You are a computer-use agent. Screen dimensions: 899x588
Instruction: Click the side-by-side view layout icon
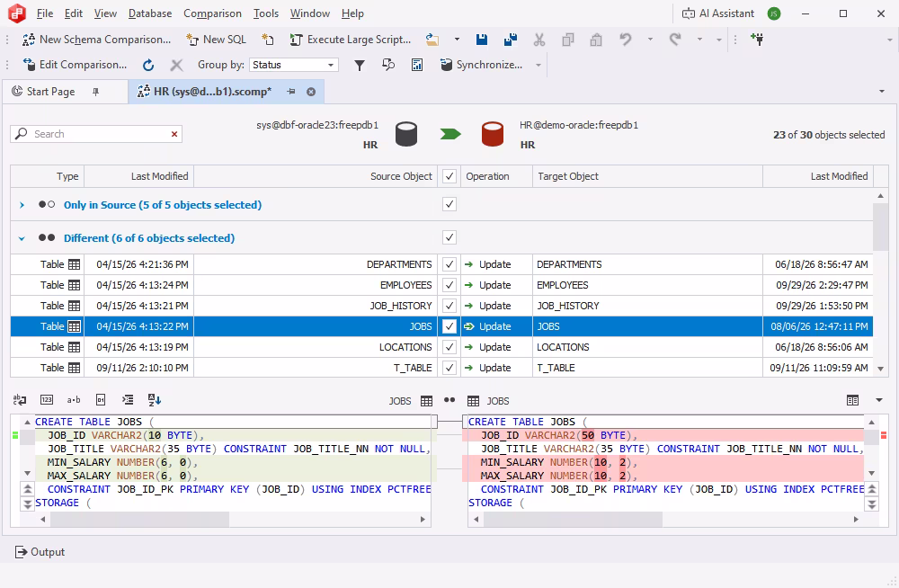coord(852,400)
